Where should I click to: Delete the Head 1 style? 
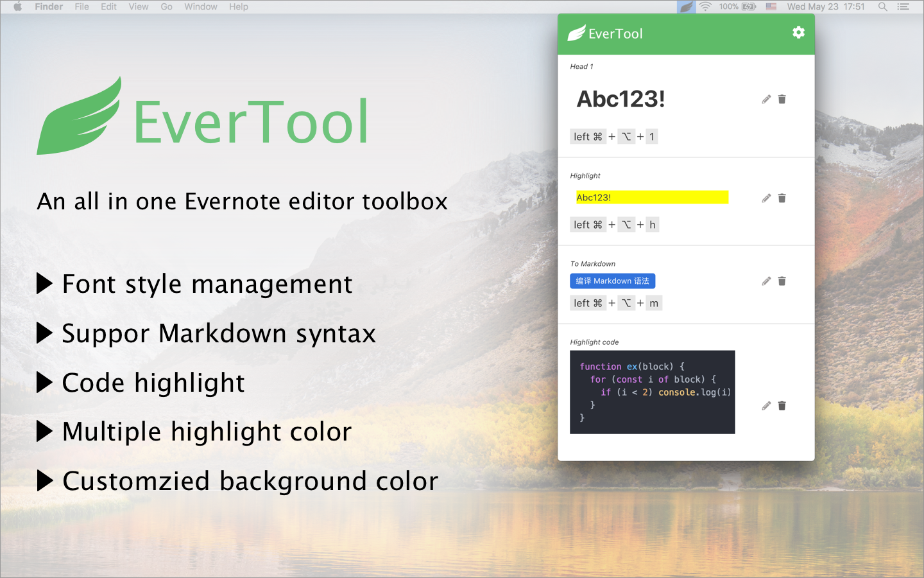[782, 100]
